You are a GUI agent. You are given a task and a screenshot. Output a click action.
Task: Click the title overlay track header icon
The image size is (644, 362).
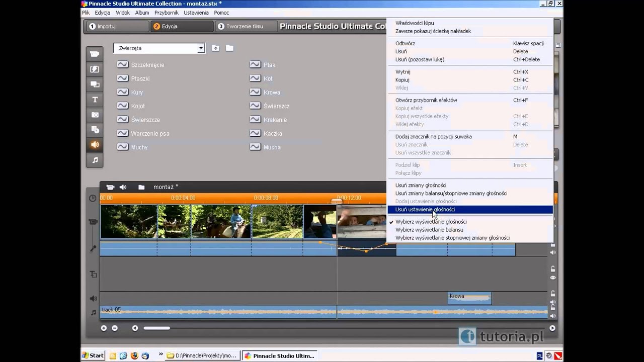(93, 274)
